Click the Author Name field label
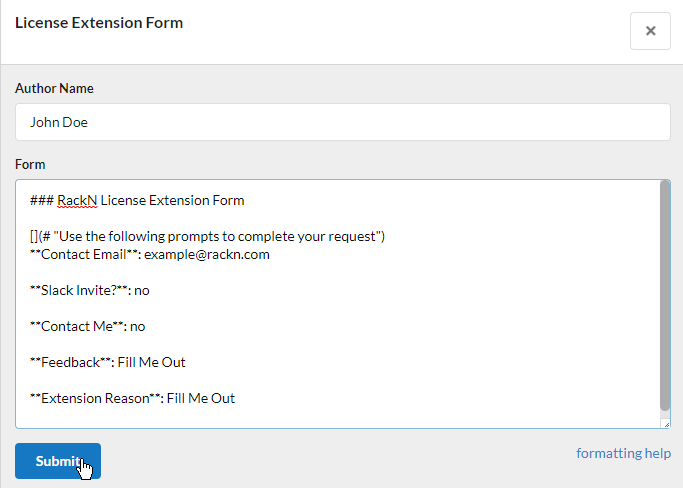 point(54,88)
